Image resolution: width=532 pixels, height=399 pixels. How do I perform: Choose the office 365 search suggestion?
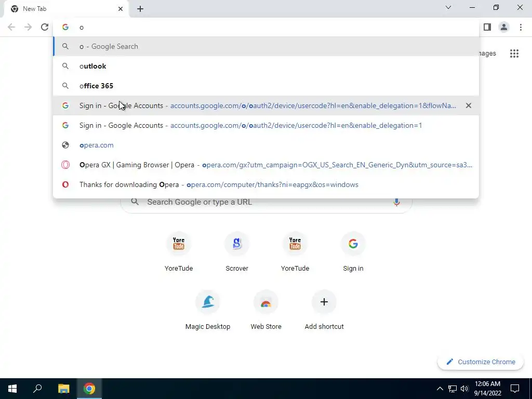(x=266, y=86)
